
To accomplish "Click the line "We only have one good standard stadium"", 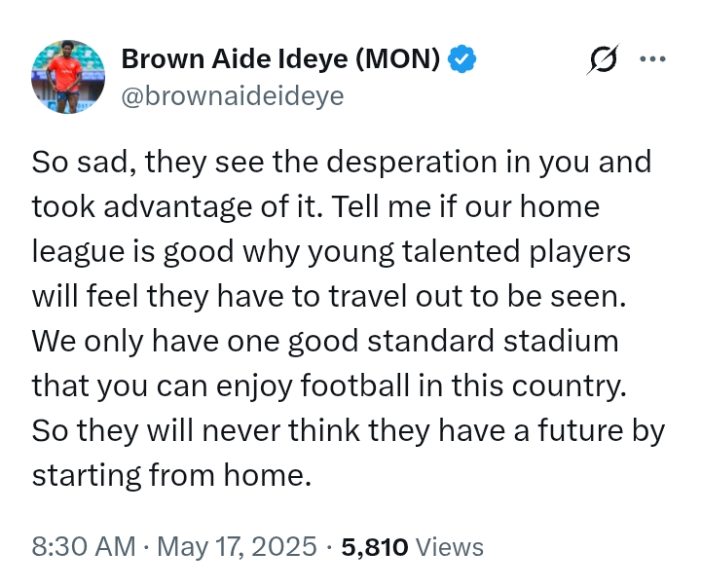I will 325,341.
